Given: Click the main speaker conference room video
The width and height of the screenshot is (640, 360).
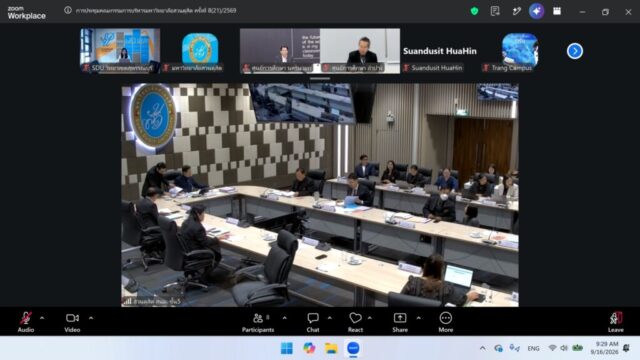Looking at the screenshot, I should (320, 195).
